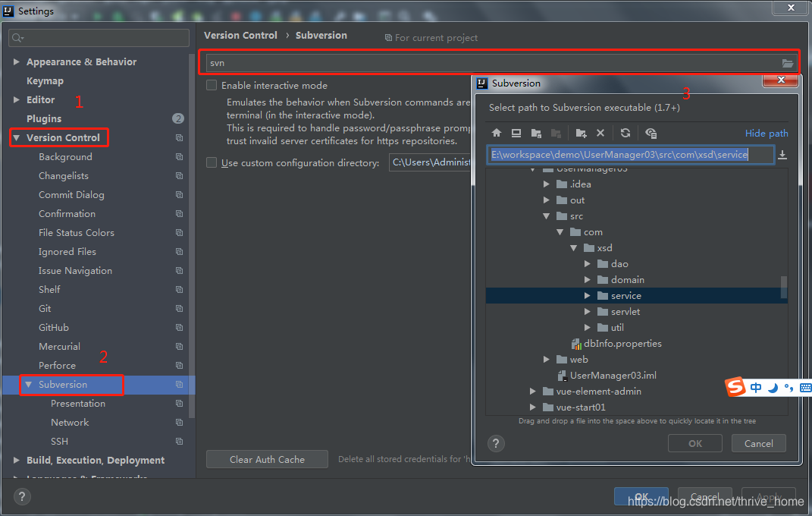Click Sogou soft keyboard icon
This screenshot has height=516, width=812.
(x=805, y=388)
